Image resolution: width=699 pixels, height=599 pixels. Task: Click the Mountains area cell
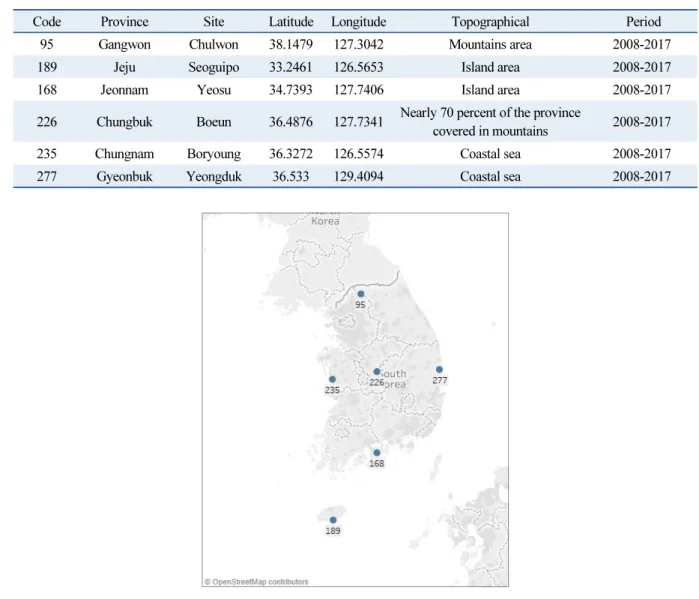point(490,44)
